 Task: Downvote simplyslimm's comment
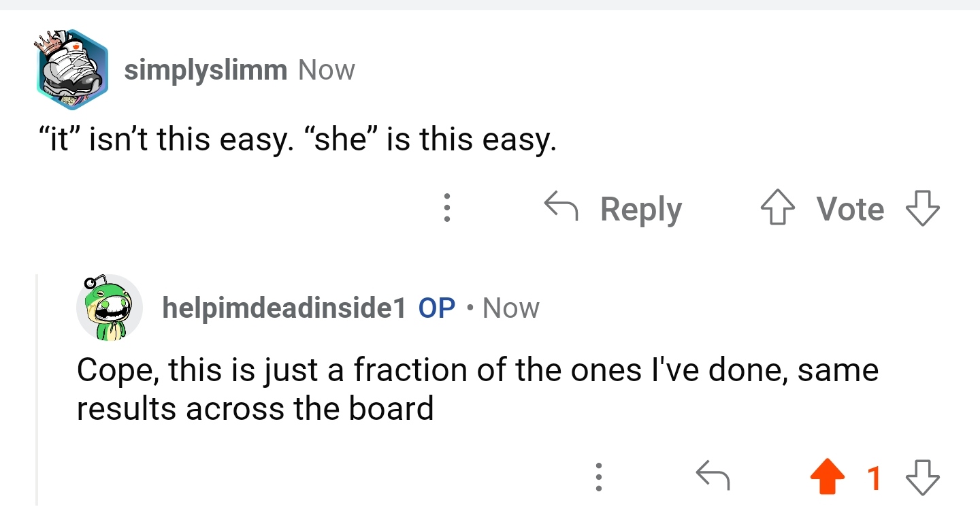click(x=923, y=208)
